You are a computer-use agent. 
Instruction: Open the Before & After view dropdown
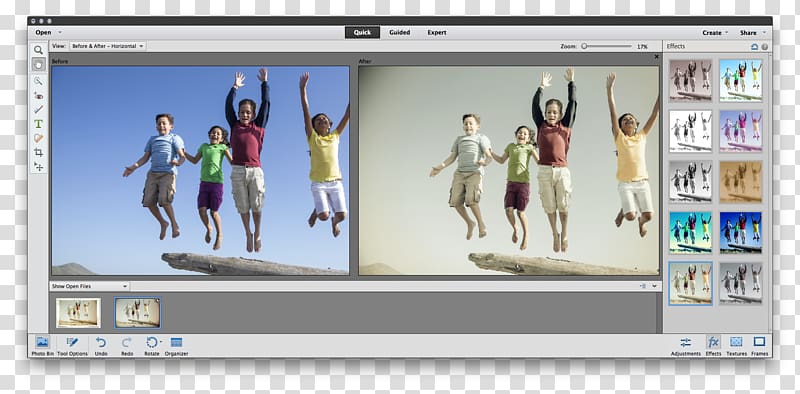[x=108, y=46]
